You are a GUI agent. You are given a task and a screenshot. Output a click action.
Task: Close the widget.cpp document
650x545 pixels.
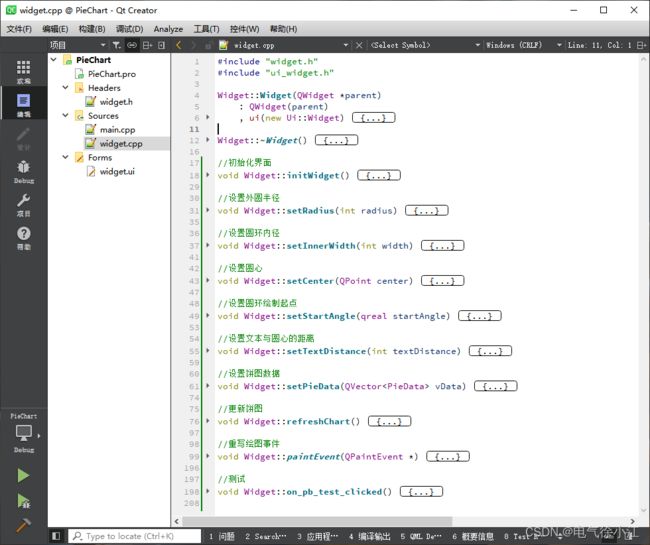coord(359,45)
